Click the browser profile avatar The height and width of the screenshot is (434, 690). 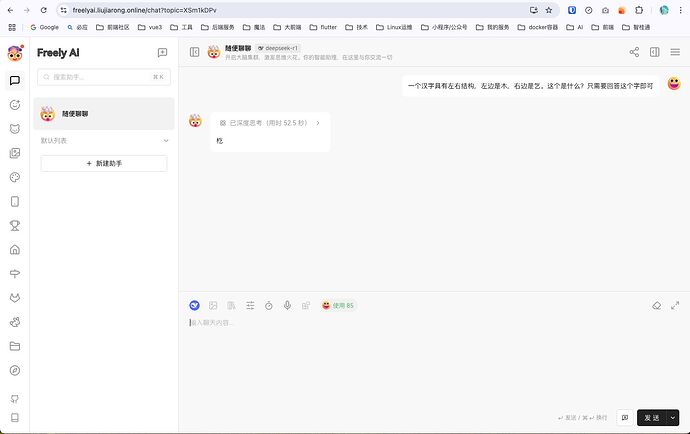[x=664, y=10]
